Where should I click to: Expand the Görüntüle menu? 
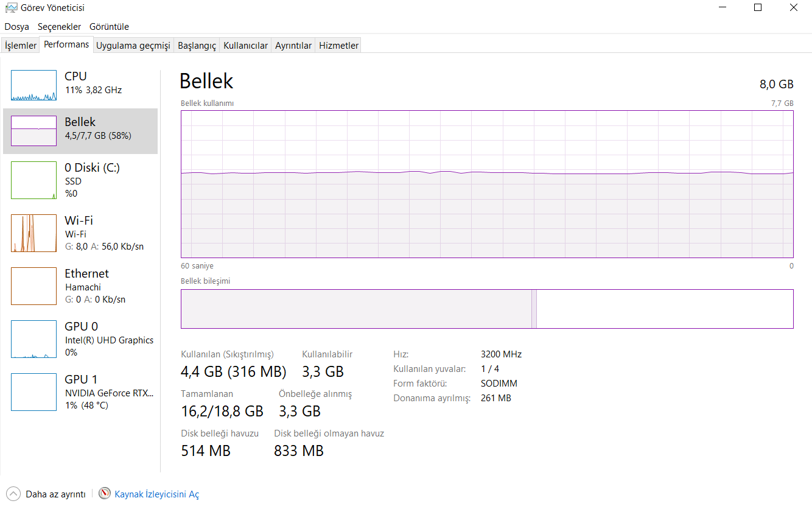[109, 27]
